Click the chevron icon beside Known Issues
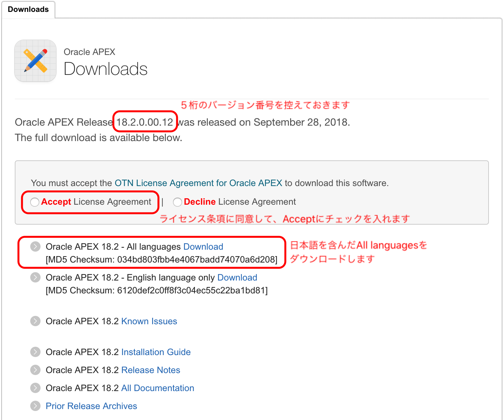The height and width of the screenshot is (420, 504). (x=35, y=321)
